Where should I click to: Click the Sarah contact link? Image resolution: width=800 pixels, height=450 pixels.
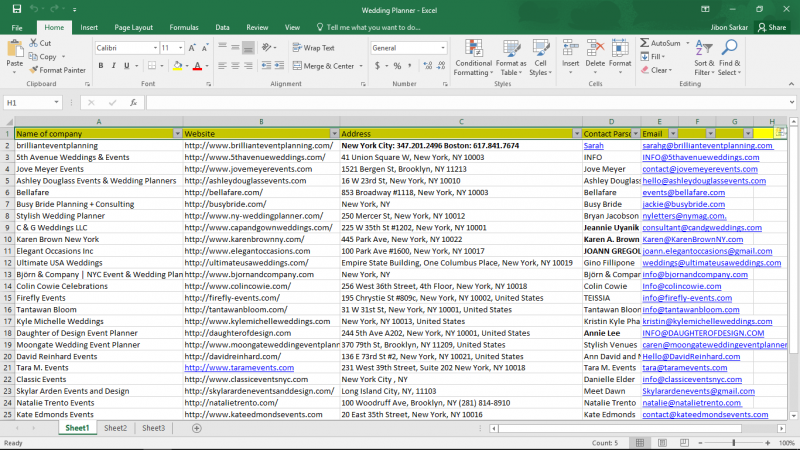coord(593,145)
